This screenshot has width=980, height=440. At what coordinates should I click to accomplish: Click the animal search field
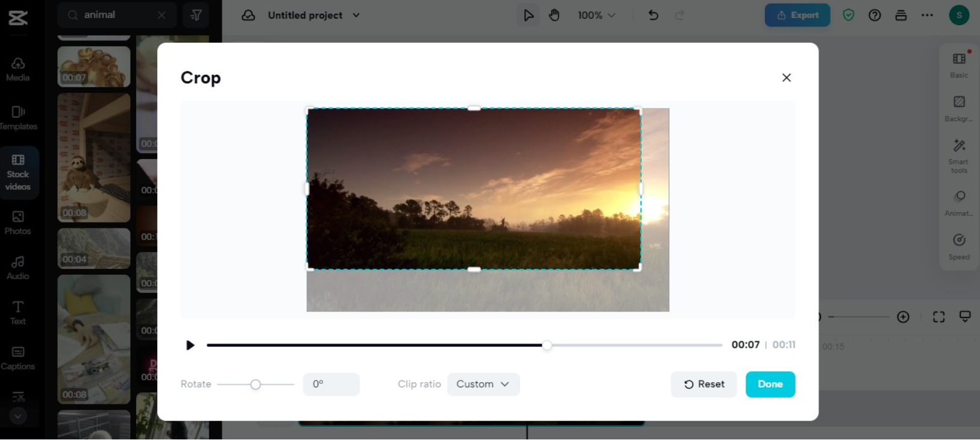[117, 15]
